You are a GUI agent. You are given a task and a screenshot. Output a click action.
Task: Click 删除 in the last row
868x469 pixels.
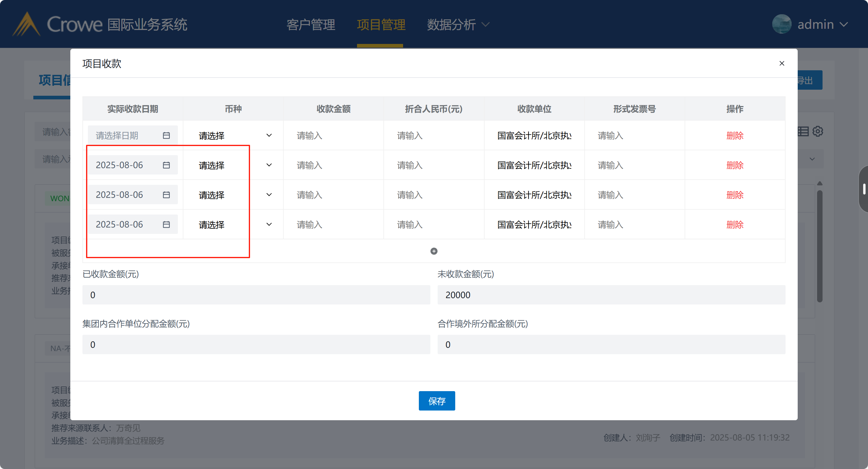(x=735, y=225)
